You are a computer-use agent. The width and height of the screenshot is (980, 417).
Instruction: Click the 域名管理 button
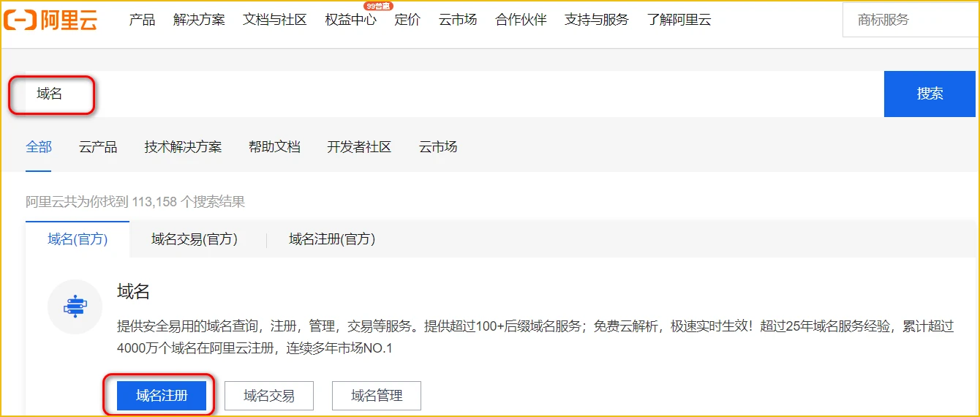[x=377, y=396]
